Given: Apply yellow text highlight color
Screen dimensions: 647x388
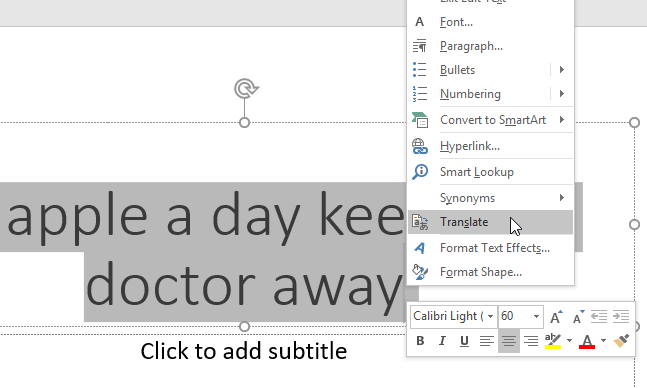Looking at the screenshot, I should (553, 341).
